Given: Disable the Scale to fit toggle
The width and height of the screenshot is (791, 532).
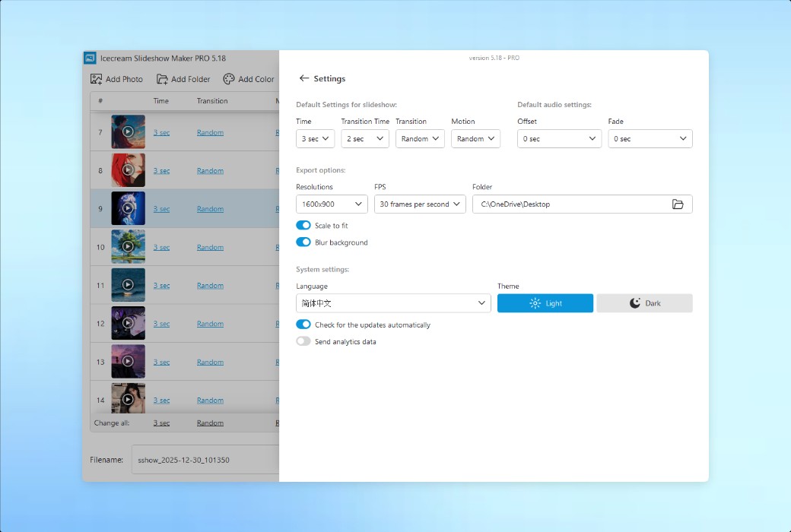Looking at the screenshot, I should pyautogui.click(x=304, y=225).
